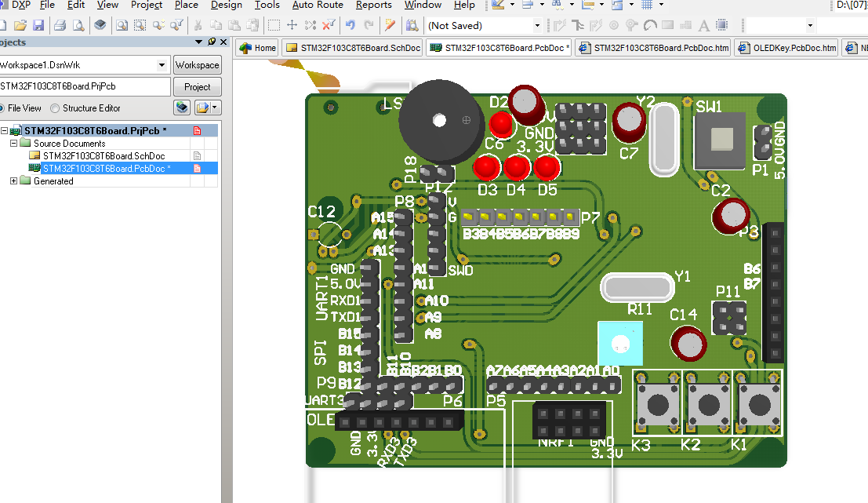
Task: Open the Tools menu
Action: [x=267, y=5]
